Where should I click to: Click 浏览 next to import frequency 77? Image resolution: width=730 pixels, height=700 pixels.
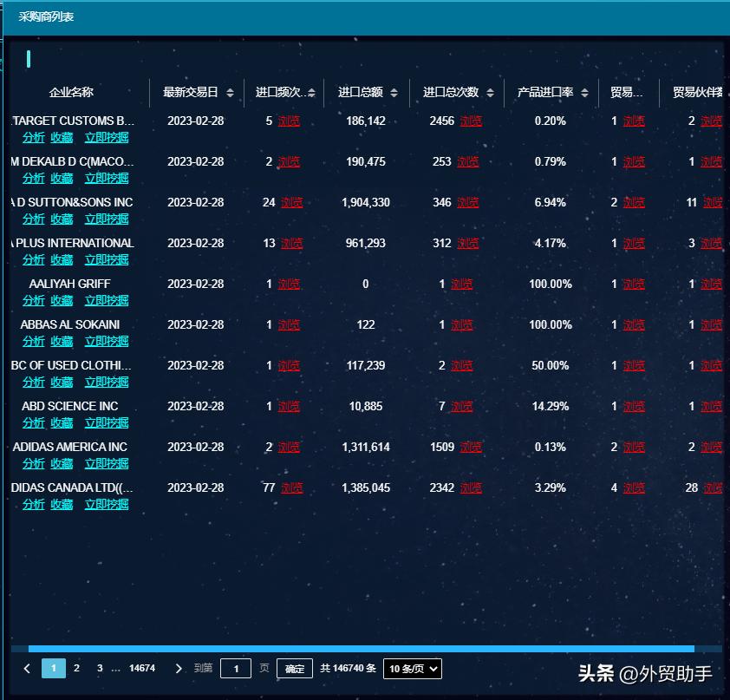tap(291, 488)
